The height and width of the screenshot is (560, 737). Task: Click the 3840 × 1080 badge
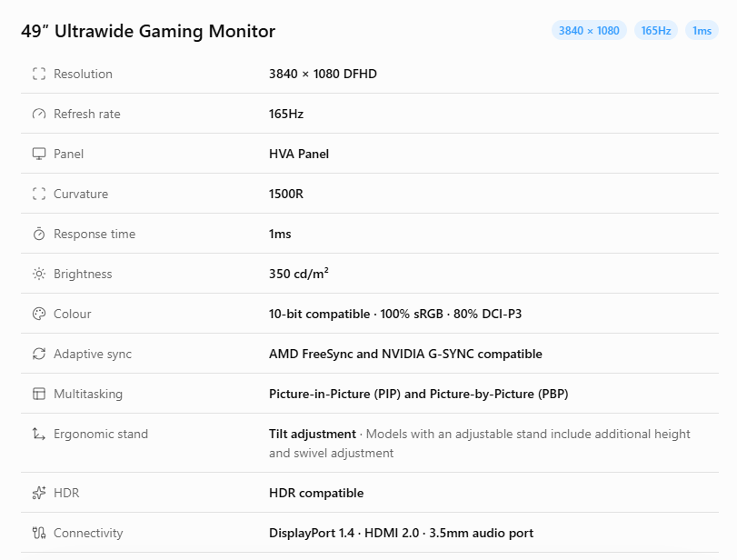coord(589,31)
